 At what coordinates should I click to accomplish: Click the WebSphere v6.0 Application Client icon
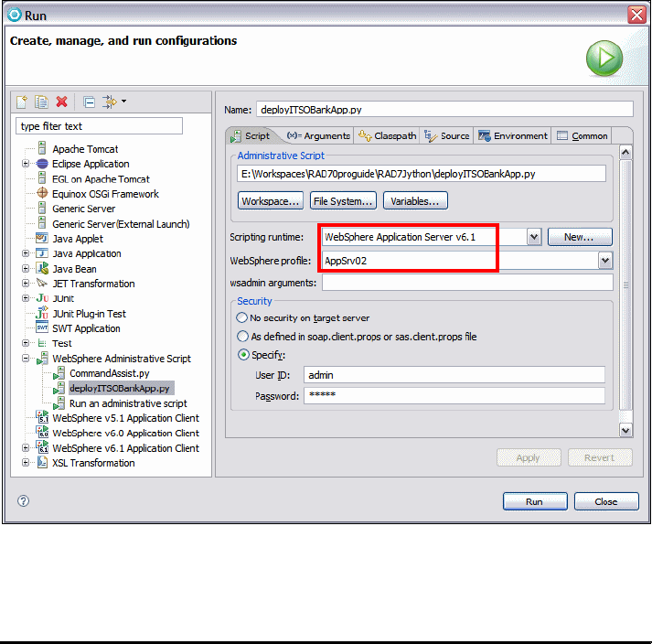[42, 432]
